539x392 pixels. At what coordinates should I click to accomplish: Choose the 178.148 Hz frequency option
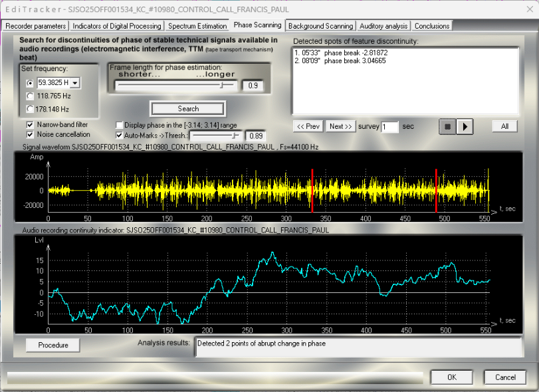coord(29,108)
